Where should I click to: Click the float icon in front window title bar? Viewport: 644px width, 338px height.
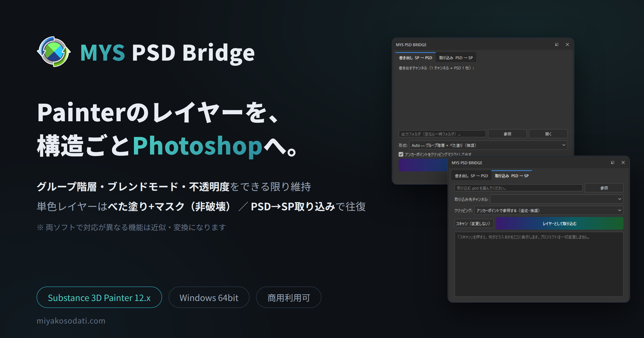[x=613, y=162]
